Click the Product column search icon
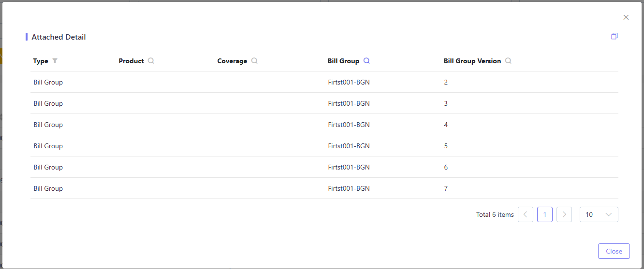This screenshot has width=644, height=269. coord(151,61)
